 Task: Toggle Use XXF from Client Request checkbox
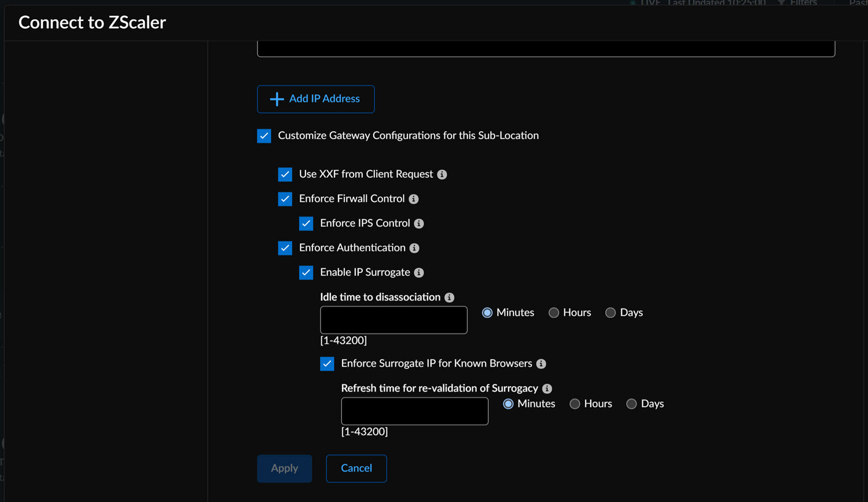[285, 174]
